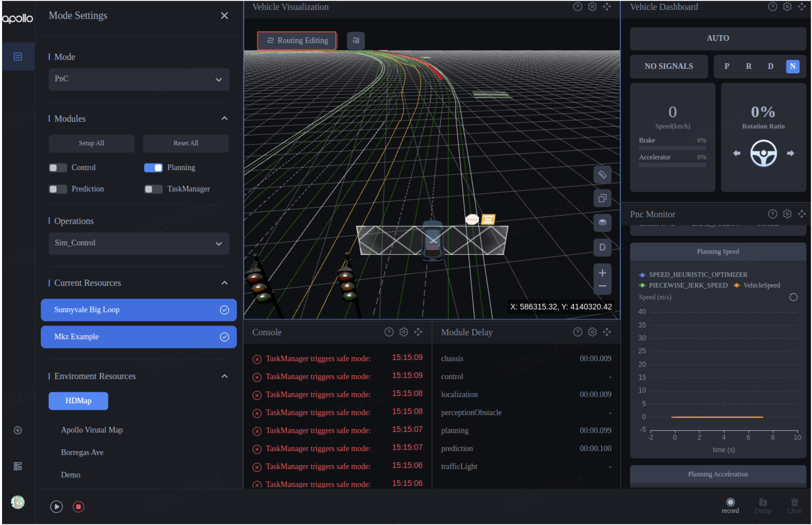The height and width of the screenshot is (525, 812).
Task: Click the Routing Editing button
Action: point(296,40)
